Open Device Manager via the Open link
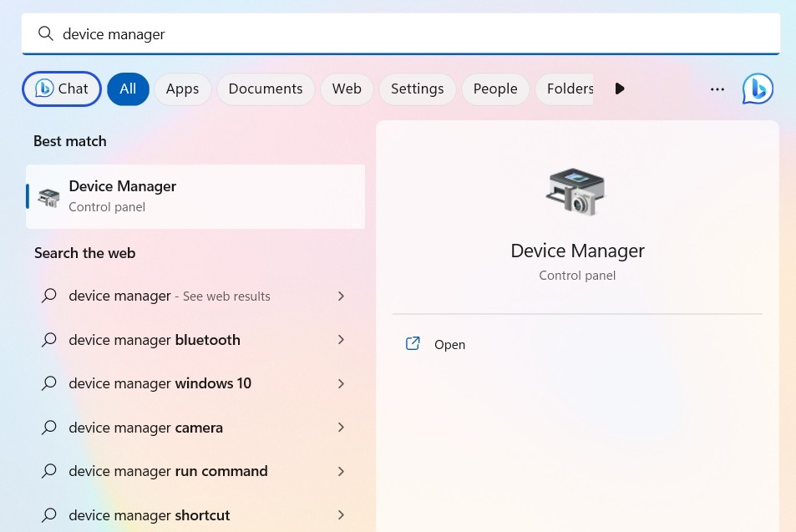 click(449, 344)
